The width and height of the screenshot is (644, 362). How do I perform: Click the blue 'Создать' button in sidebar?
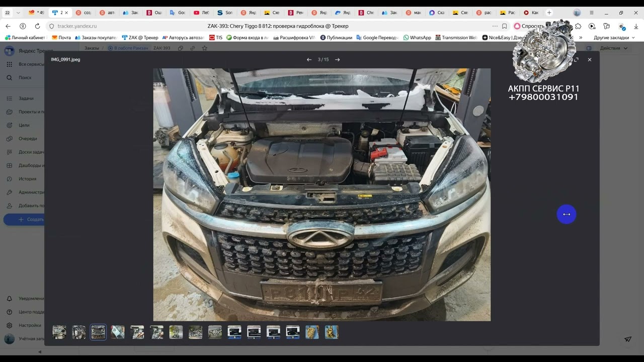click(24, 219)
